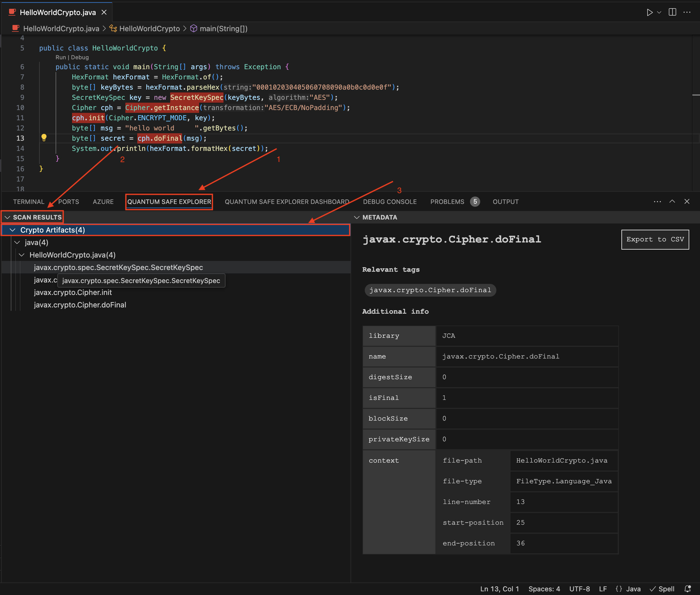Collapse the METADATA section
The image size is (700, 595).
tap(357, 217)
